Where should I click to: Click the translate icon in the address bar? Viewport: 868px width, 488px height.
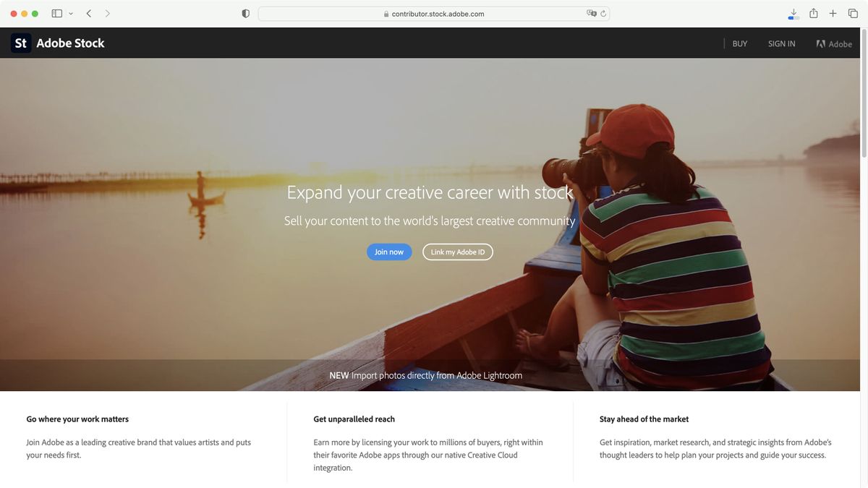click(x=591, y=13)
